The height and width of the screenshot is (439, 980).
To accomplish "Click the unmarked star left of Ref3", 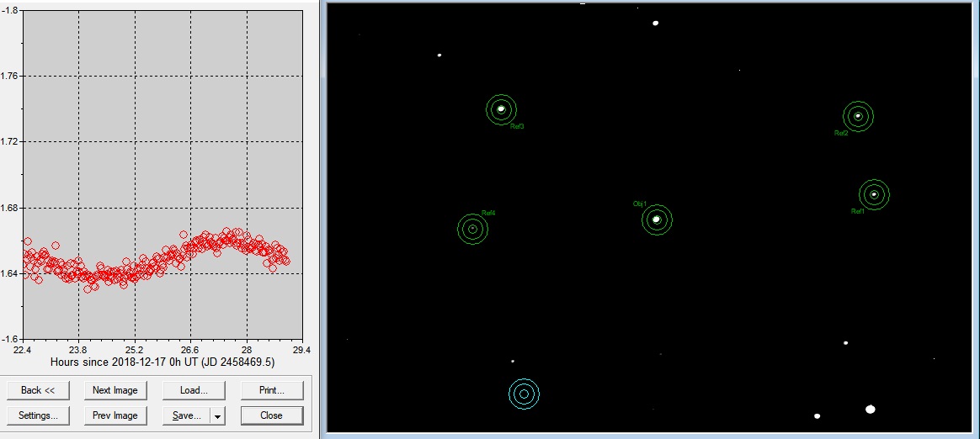I will (439, 56).
